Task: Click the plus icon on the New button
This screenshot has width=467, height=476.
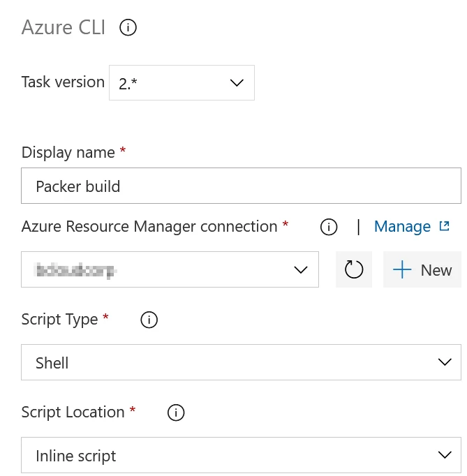Action: coord(402,269)
